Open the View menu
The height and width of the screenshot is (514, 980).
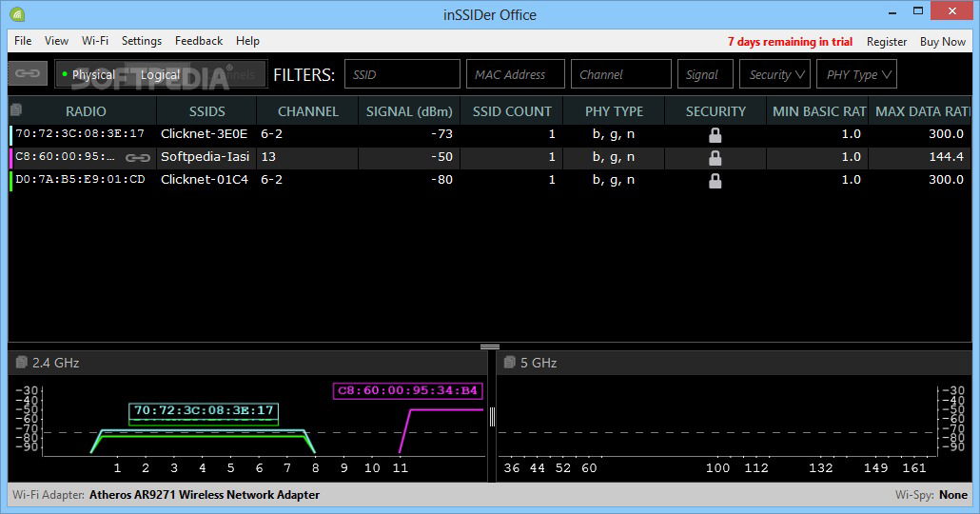pos(56,41)
